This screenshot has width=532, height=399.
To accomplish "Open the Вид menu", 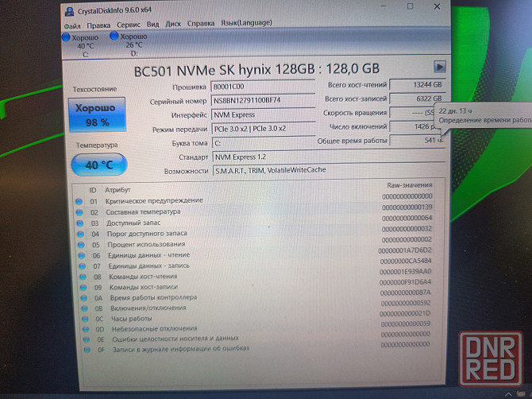I will coord(152,25).
